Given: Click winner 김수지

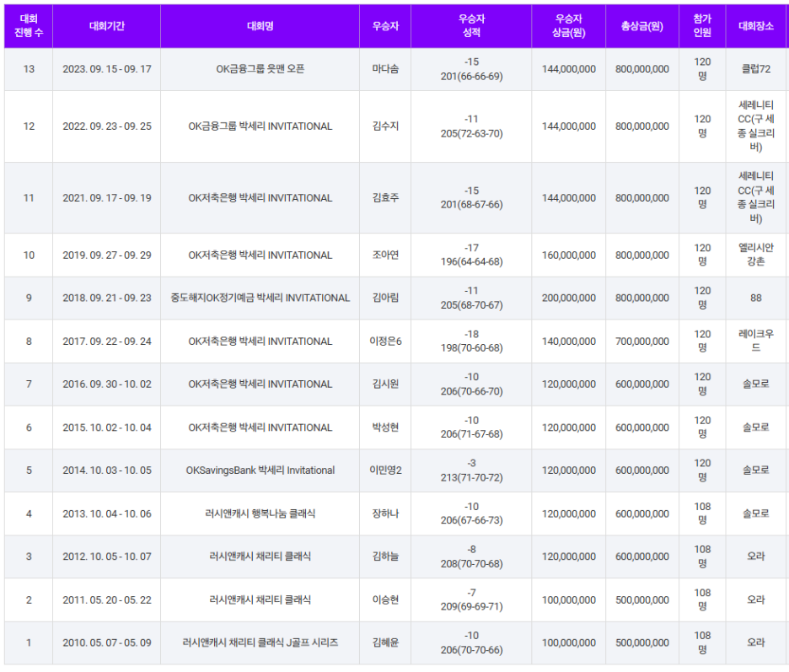Looking at the screenshot, I should point(385,126).
